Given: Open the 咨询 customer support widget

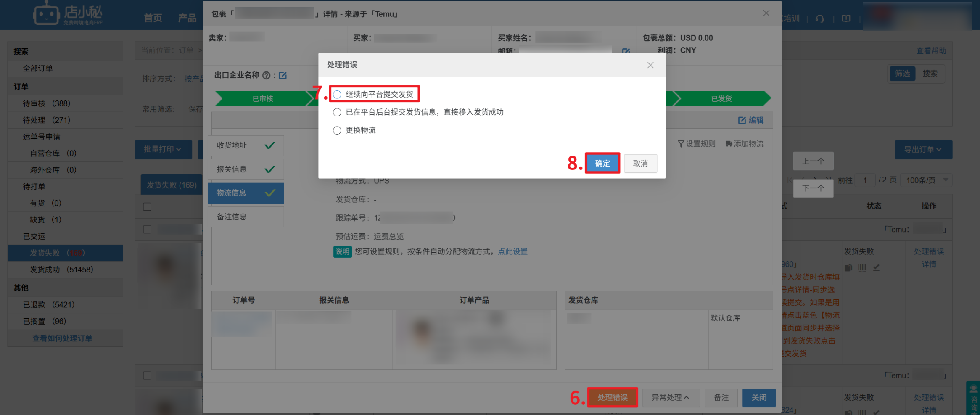Looking at the screenshot, I should click(x=973, y=398).
